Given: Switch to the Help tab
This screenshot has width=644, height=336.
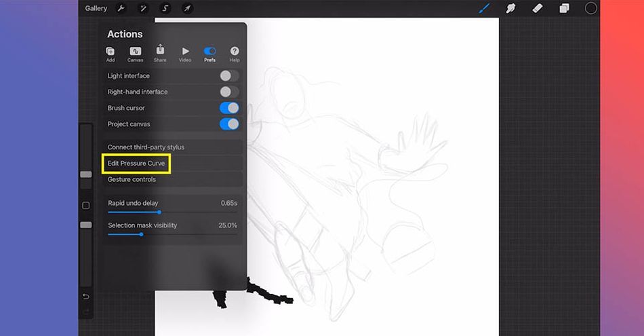Looking at the screenshot, I should click(x=235, y=54).
